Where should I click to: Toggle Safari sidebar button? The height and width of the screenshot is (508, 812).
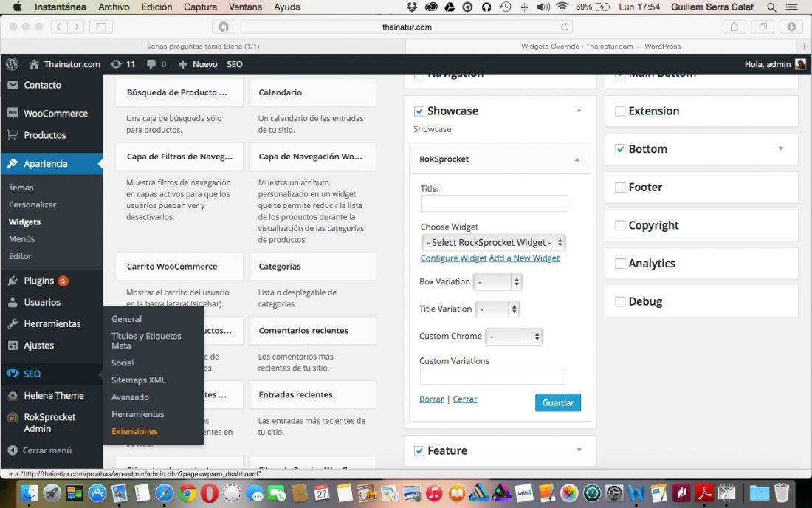click(101, 27)
